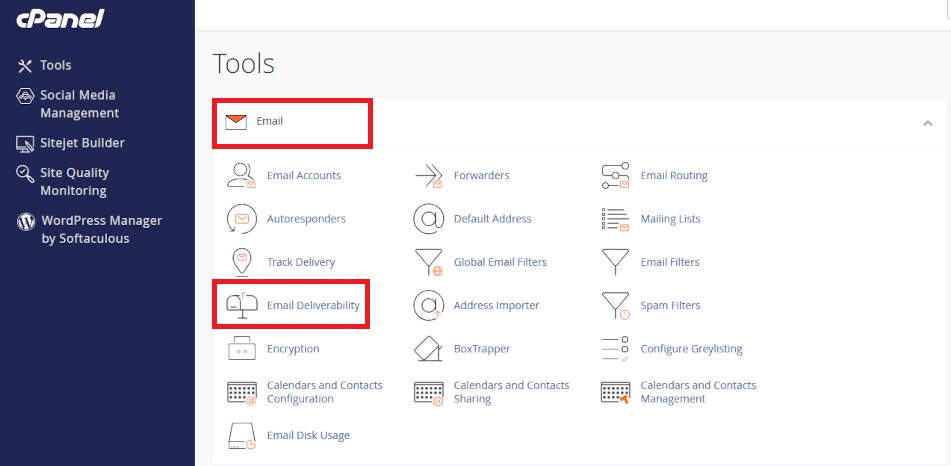951x466 pixels.
Task: Open the Mailing Lists icon
Action: [615, 219]
